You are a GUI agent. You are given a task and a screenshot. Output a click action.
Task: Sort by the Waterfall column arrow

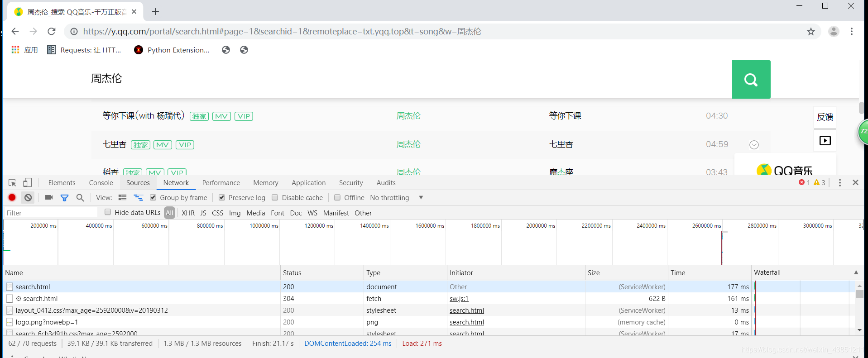coord(856,272)
